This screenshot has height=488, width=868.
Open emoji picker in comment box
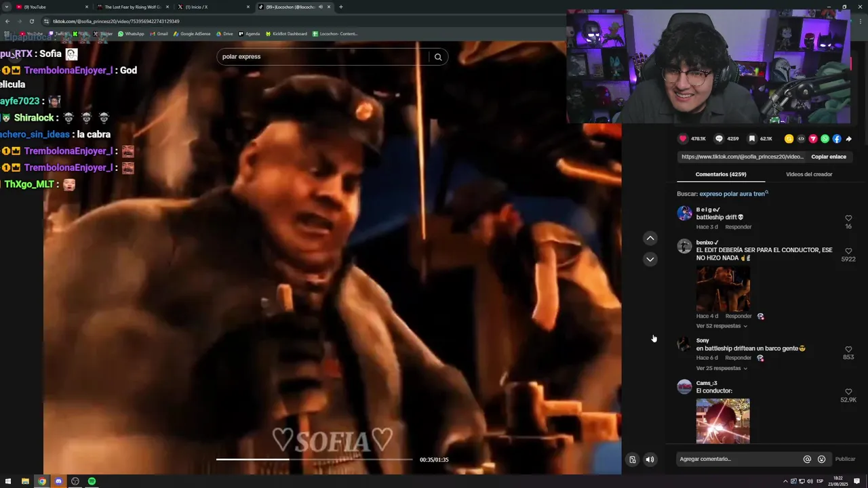click(821, 459)
